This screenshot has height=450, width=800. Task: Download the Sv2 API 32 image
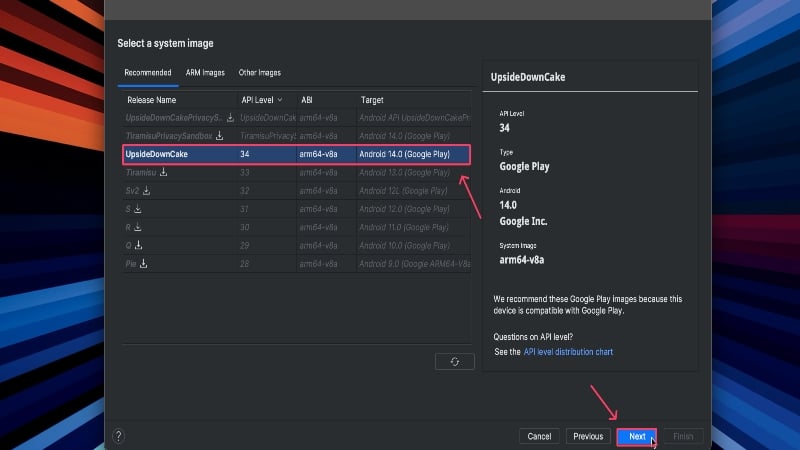click(x=146, y=191)
